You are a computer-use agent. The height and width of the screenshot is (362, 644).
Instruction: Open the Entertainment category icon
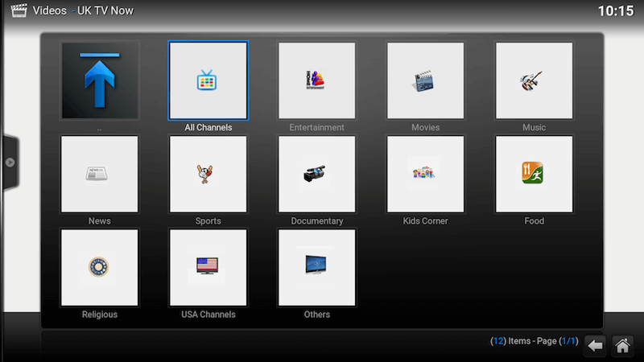click(x=316, y=80)
